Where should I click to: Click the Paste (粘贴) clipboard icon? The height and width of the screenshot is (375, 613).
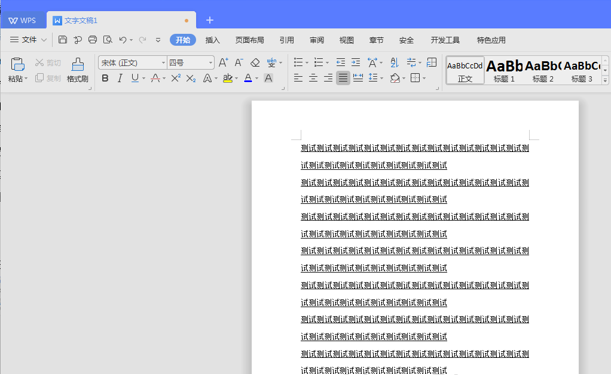pyautogui.click(x=17, y=64)
